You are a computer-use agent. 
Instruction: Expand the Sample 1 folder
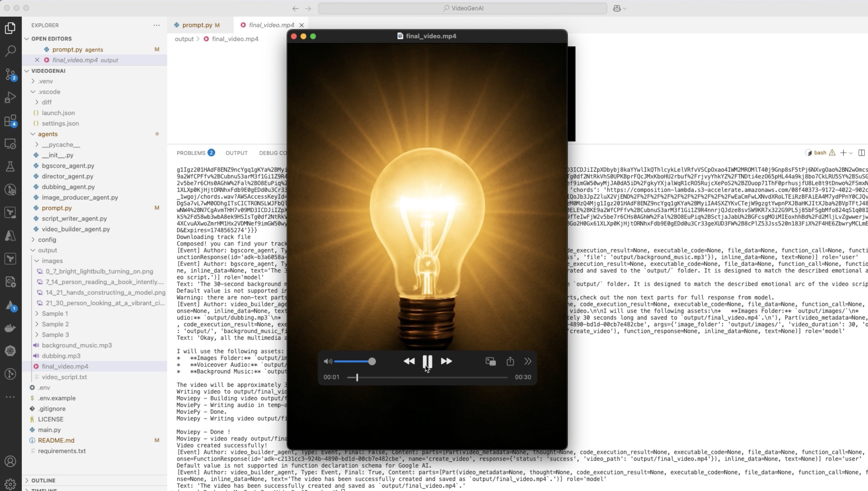(55, 314)
